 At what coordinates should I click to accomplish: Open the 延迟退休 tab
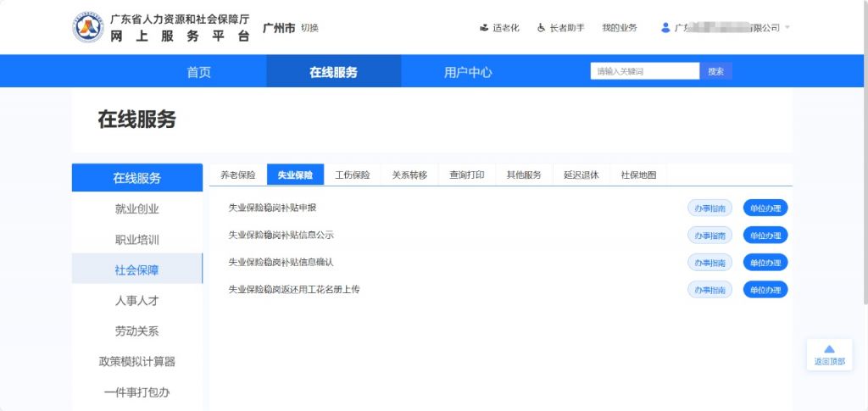(x=581, y=175)
